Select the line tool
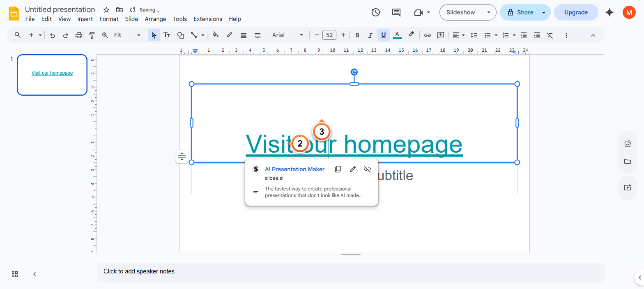The width and height of the screenshot is (644, 289). pyautogui.click(x=194, y=35)
